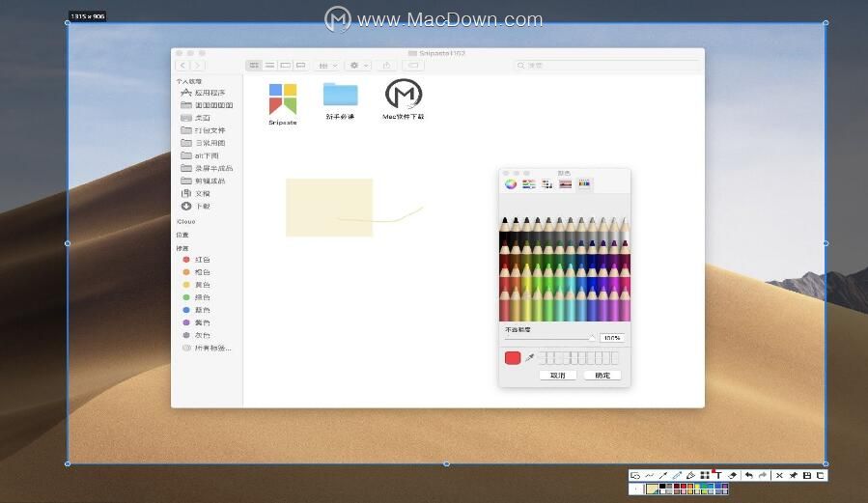Viewport: 868px width, 503px height.
Task: Select the marker pen tool in Snipaste toolbar
Action: click(691, 475)
